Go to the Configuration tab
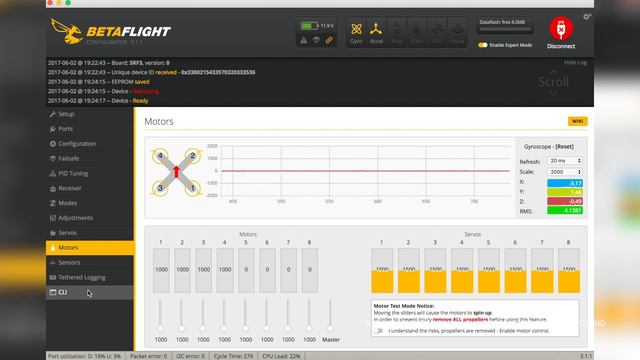The width and height of the screenshot is (640, 360). pos(90,144)
